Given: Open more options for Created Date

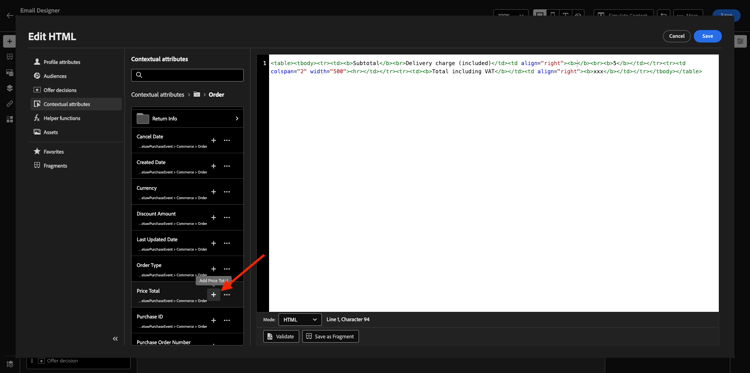Looking at the screenshot, I should point(227,166).
